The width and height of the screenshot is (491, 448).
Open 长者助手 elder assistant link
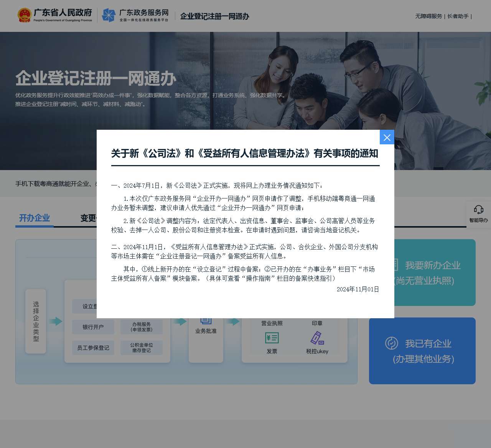pyautogui.click(x=458, y=16)
